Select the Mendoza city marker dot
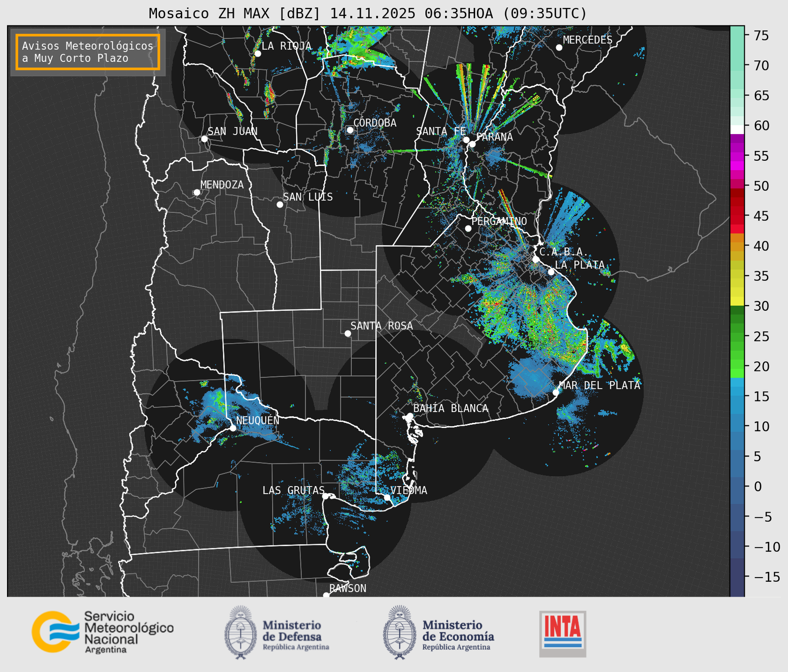This screenshot has height=672, width=788. click(197, 193)
